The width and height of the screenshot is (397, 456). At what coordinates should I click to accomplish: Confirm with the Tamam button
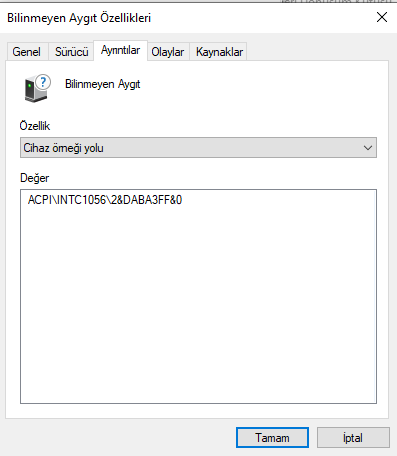pyautogui.click(x=272, y=437)
